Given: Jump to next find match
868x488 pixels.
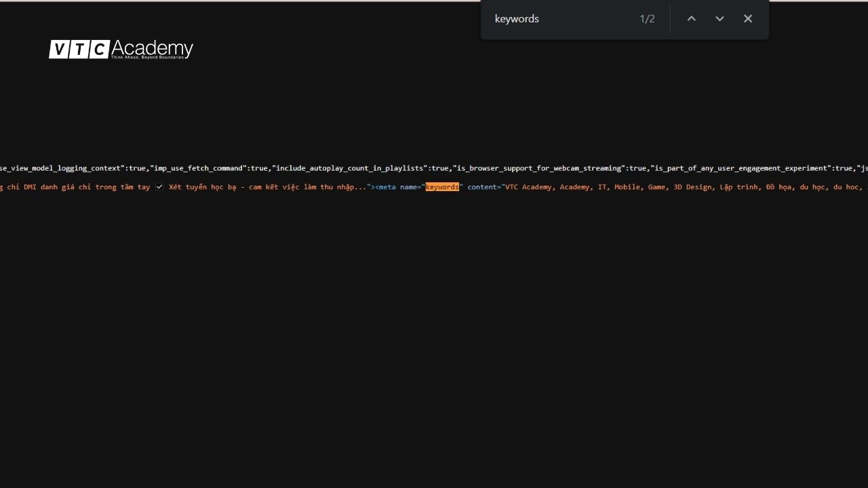Looking at the screenshot, I should tap(719, 19).
